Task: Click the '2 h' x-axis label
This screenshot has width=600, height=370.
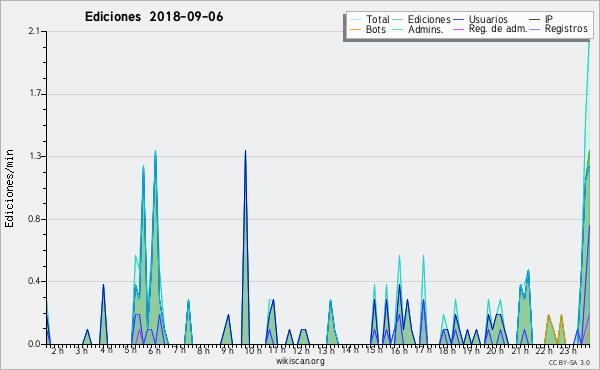Action: [x=57, y=351]
